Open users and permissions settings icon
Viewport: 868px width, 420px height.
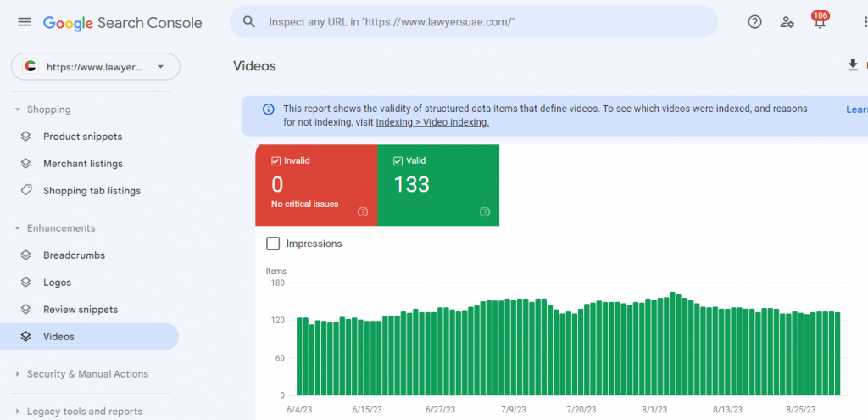pos(787,22)
